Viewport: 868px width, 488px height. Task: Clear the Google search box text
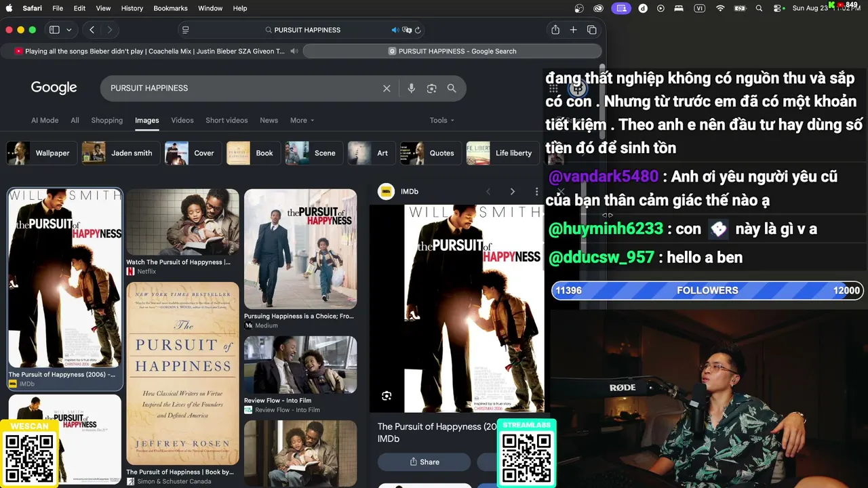(387, 88)
